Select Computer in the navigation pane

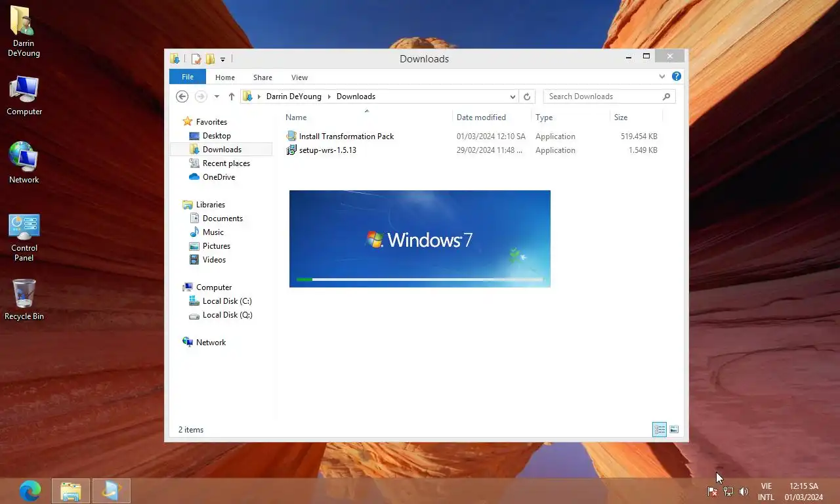click(214, 287)
